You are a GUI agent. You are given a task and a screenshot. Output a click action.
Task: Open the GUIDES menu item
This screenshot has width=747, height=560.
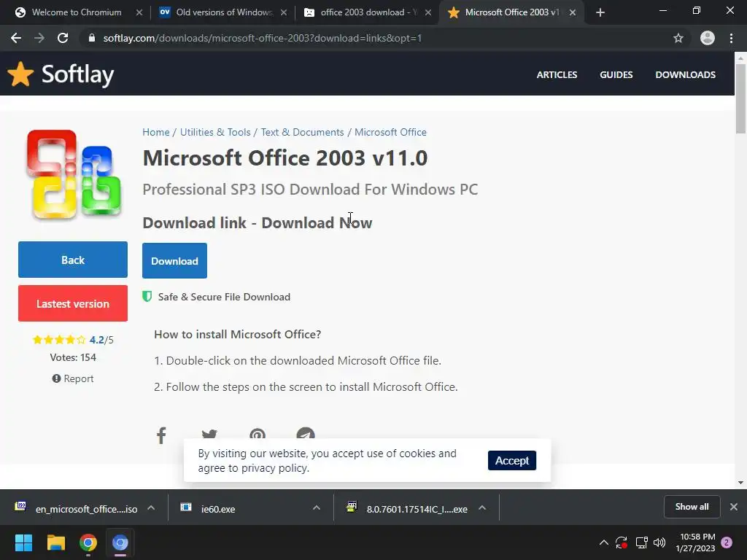click(x=616, y=75)
